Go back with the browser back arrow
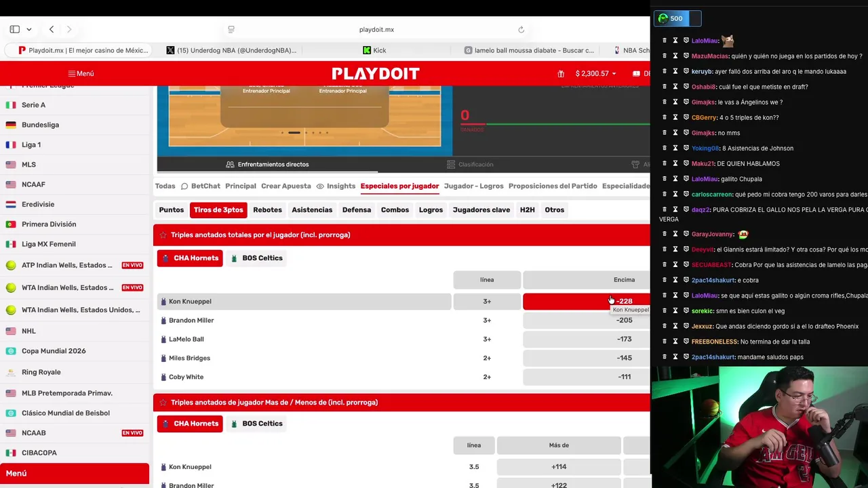The width and height of the screenshot is (868, 488). coord(52,29)
